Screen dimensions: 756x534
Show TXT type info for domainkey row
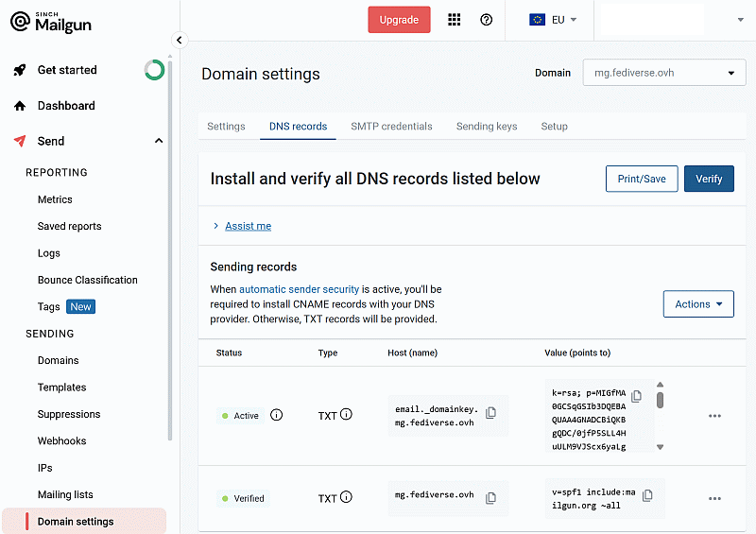346,414
